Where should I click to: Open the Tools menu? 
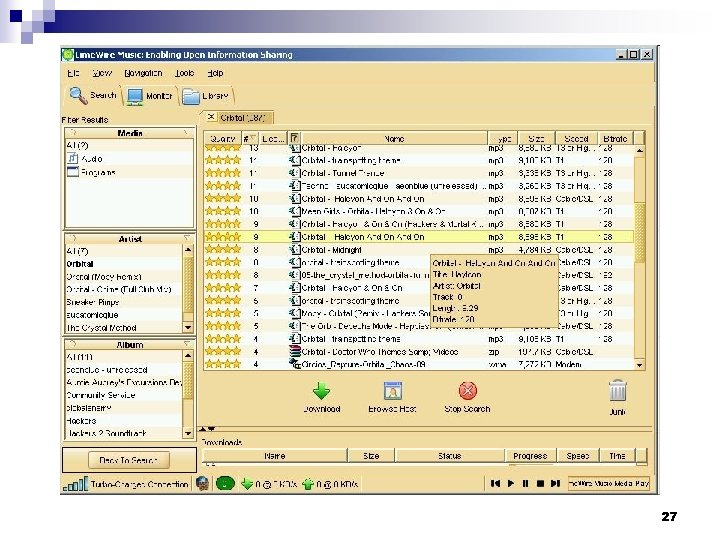coord(184,73)
